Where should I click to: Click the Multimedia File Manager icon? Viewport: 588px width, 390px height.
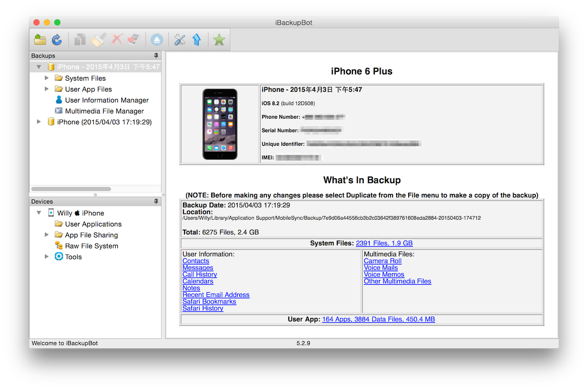click(58, 110)
